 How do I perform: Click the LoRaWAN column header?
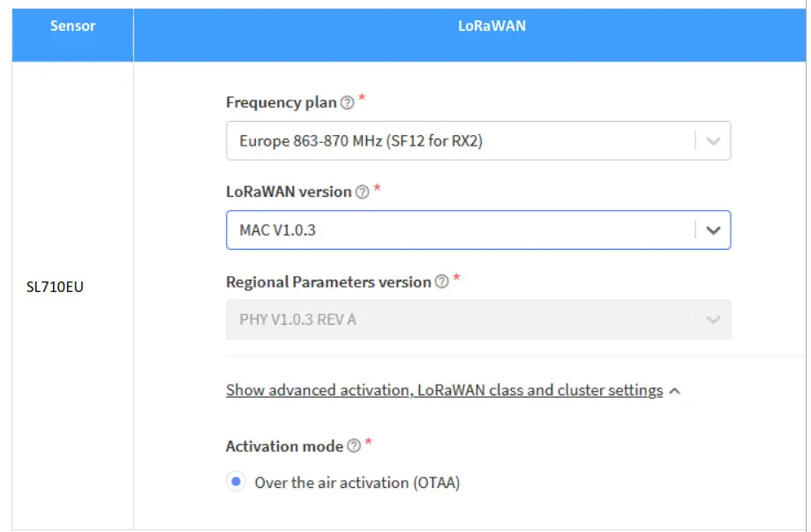coord(492,26)
